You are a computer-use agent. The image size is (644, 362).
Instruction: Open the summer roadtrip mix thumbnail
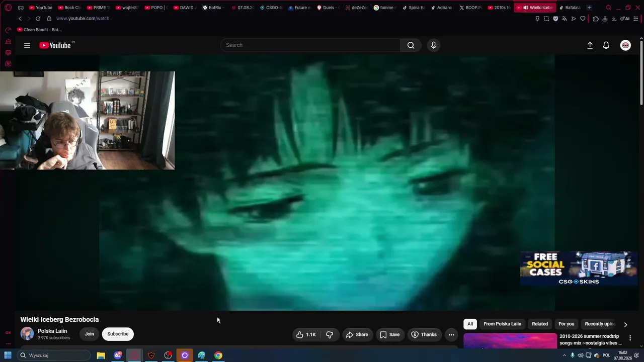pos(510,340)
